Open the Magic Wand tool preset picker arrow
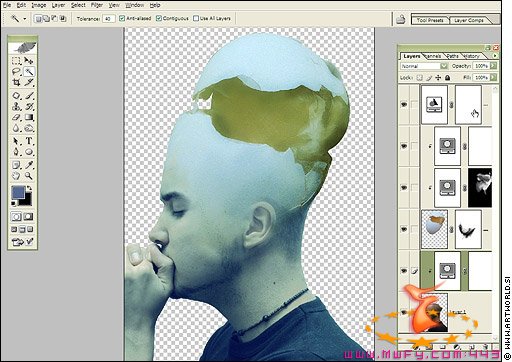 coord(24,19)
